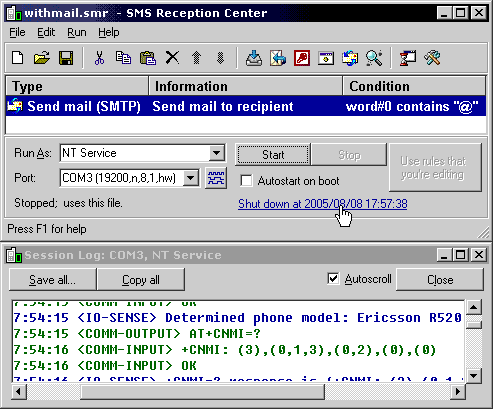Select the Send mail (SMTP) rule row
The width and height of the screenshot is (493, 409).
(246, 106)
